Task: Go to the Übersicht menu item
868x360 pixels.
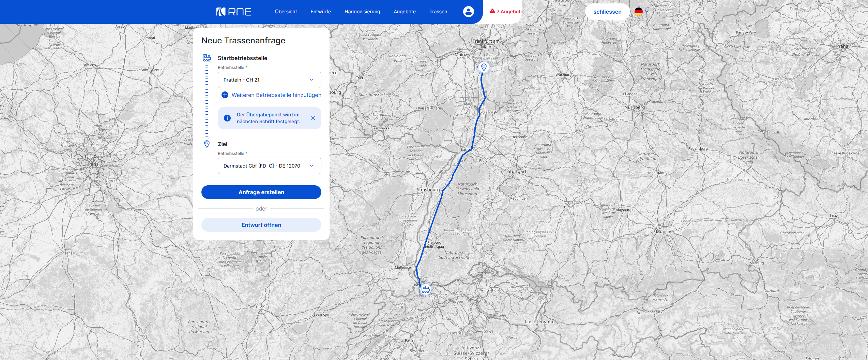Action: click(x=286, y=12)
